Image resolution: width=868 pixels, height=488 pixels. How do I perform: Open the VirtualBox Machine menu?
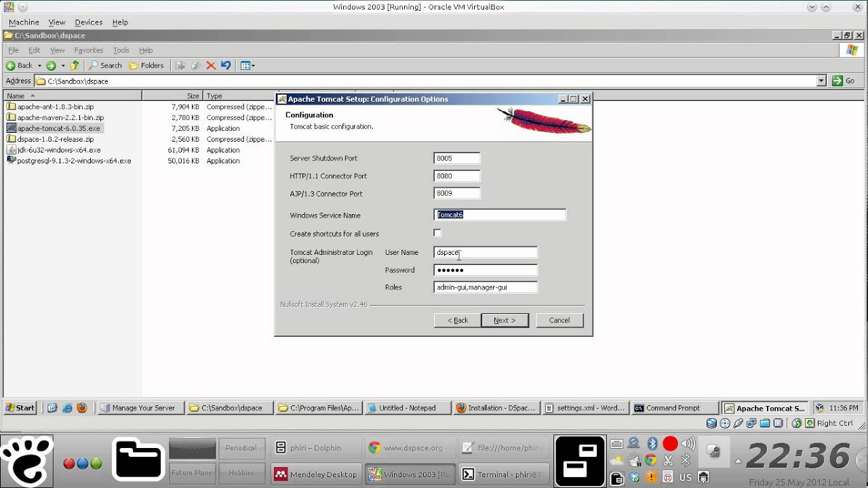pyautogui.click(x=24, y=22)
